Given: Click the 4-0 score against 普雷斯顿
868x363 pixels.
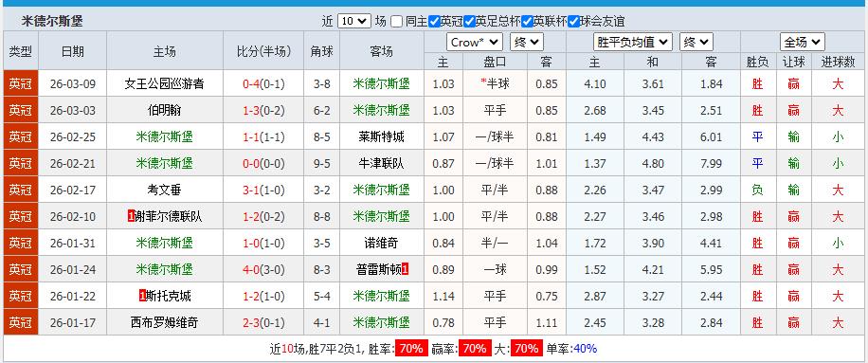Looking at the screenshot, I should pyautogui.click(x=251, y=269).
